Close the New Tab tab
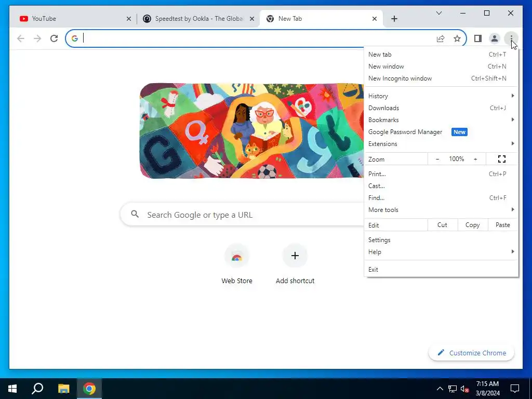The image size is (532, 399). point(374,19)
